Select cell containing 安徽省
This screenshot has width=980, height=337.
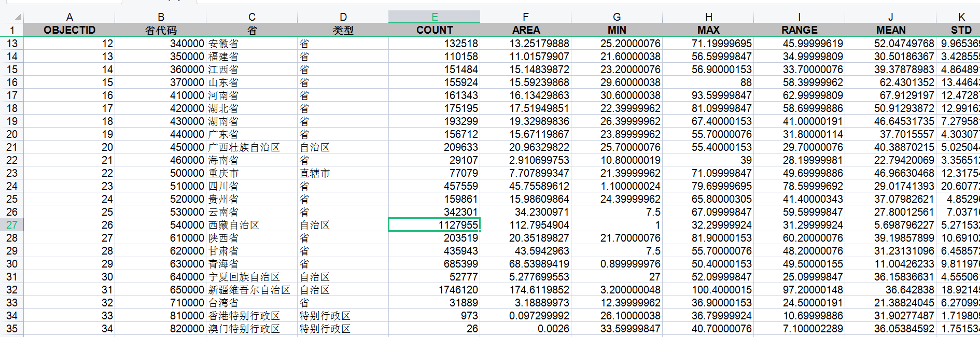(x=252, y=44)
